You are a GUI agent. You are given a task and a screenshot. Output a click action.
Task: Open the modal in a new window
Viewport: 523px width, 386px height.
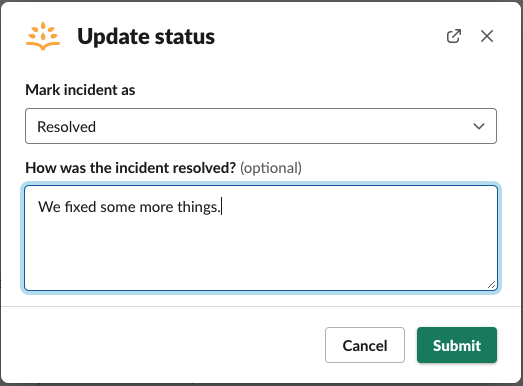pos(454,36)
